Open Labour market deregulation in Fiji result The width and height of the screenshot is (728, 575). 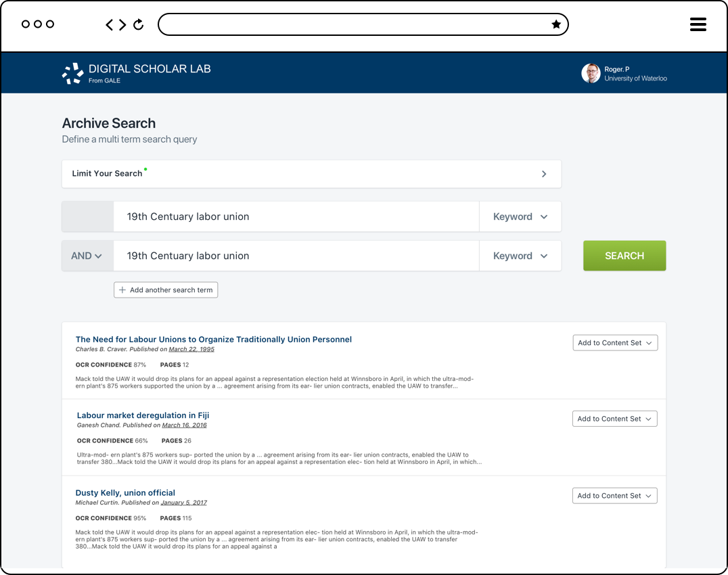click(x=143, y=415)
